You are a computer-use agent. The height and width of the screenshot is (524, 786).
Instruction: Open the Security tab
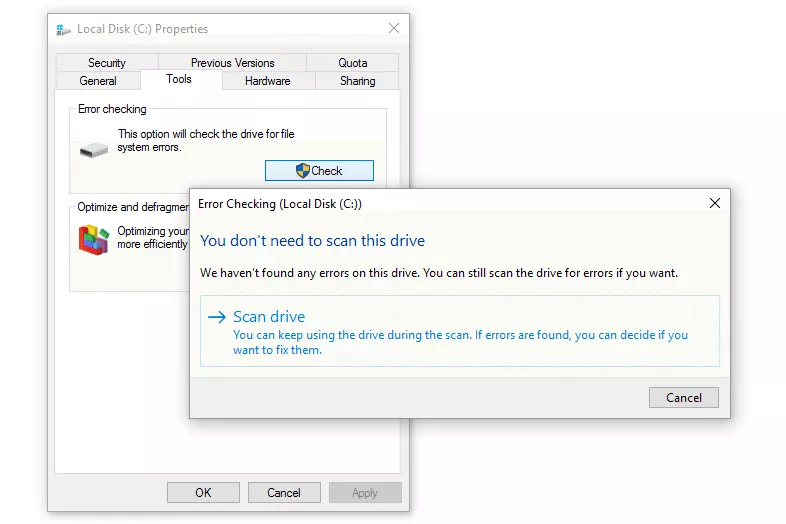point(107,63)
